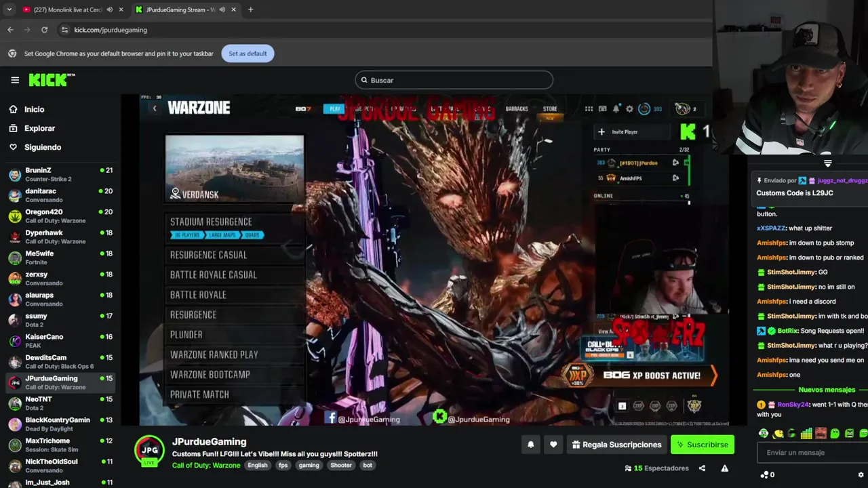The width and height of the screenshot is (868, 488).
Task: Click the fps tag
Action: click(283, 466)
